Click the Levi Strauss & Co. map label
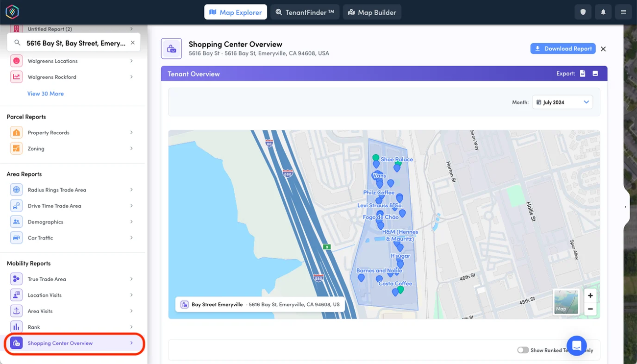Viewport: 637px width, 364px height. tap(380, 206)
